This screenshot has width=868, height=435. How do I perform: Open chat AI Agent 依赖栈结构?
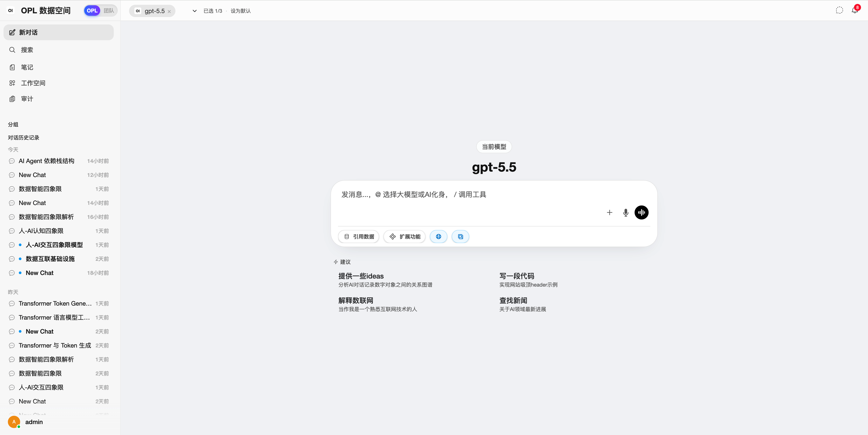(x=59, y=161)
